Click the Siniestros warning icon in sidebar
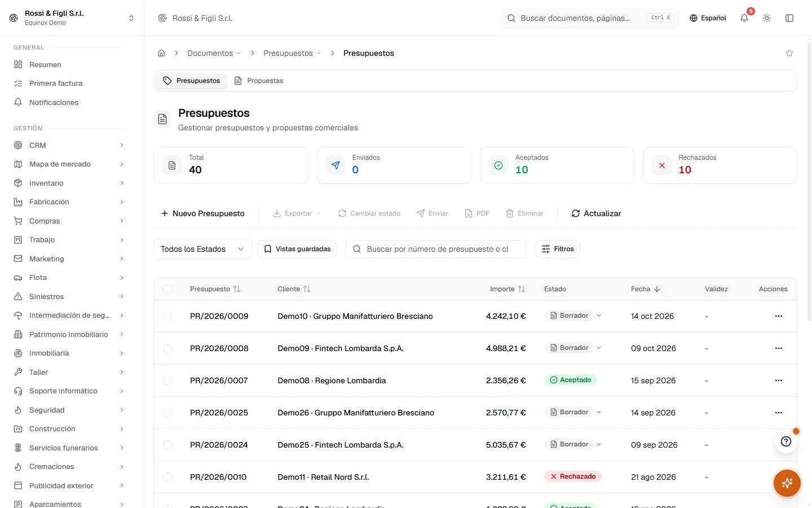The image size is (812, 508). 18,296
